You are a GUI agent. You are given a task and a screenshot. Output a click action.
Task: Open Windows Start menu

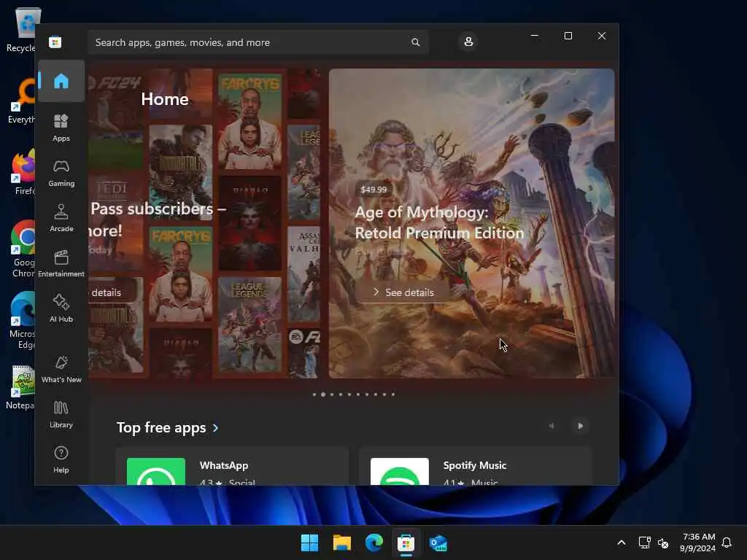(309, 542)
